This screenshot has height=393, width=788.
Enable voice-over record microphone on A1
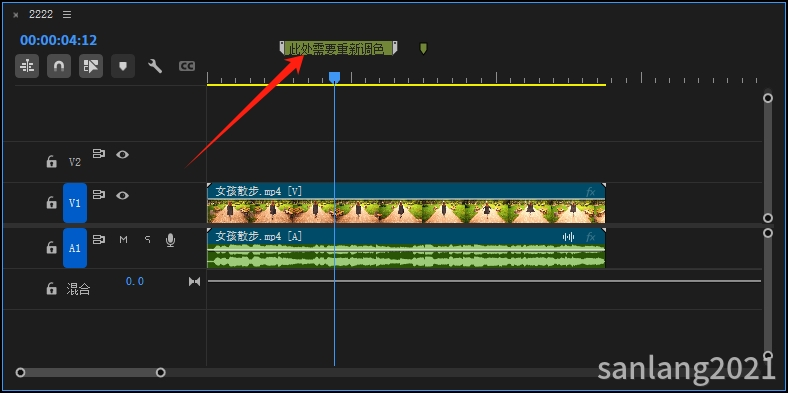170,241
